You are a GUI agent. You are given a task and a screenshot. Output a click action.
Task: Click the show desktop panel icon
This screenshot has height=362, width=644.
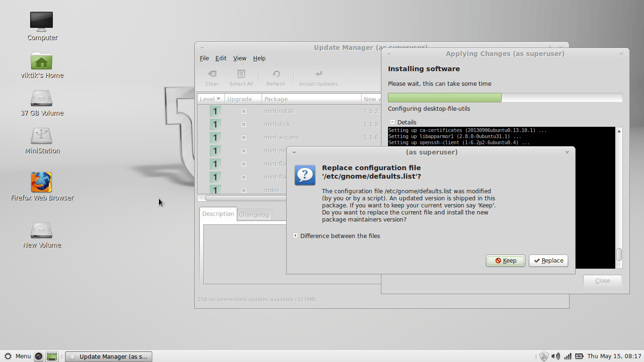(52, 356)
